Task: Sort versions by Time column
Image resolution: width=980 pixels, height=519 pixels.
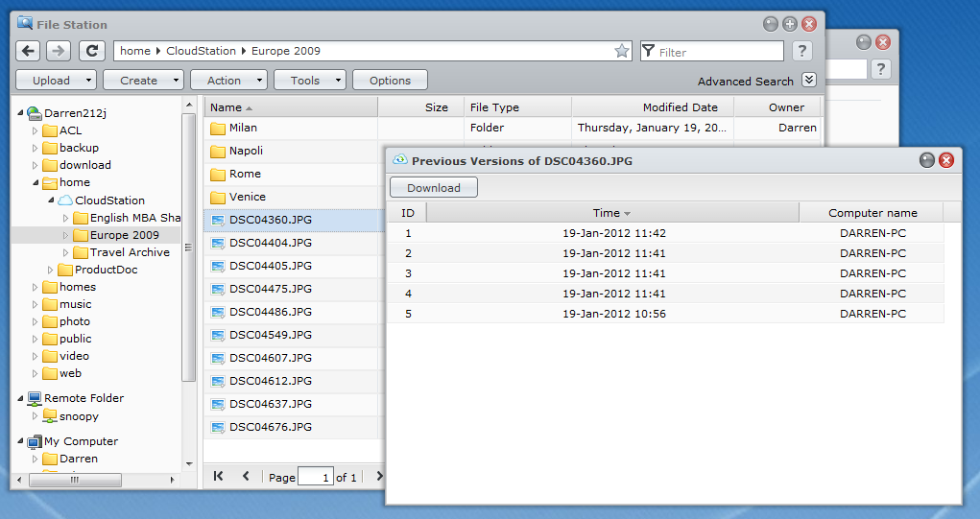Action: pos(611,213)
